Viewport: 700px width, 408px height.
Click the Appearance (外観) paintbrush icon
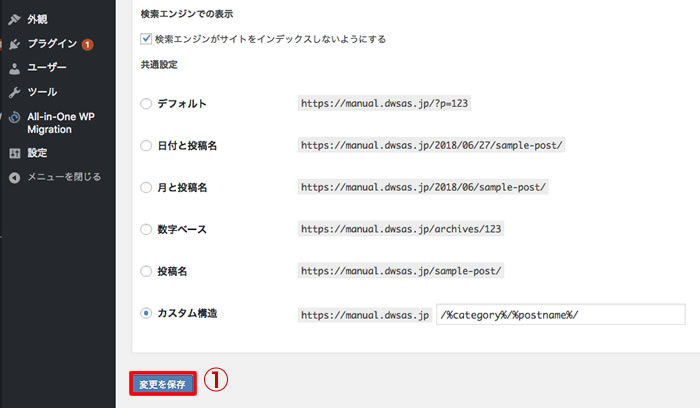(14, 19)
